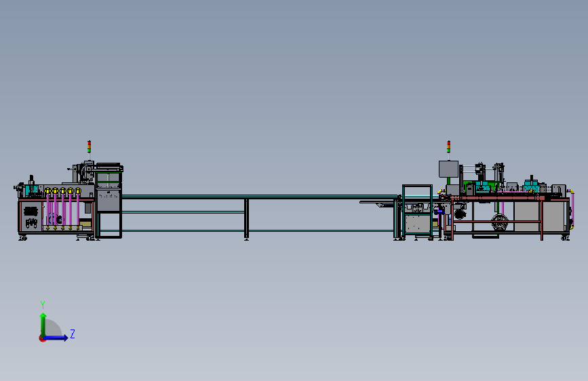Select the round pulley wheel under the right machine
This screenshot has height=381, width=588.
click(x=500, y=223)
